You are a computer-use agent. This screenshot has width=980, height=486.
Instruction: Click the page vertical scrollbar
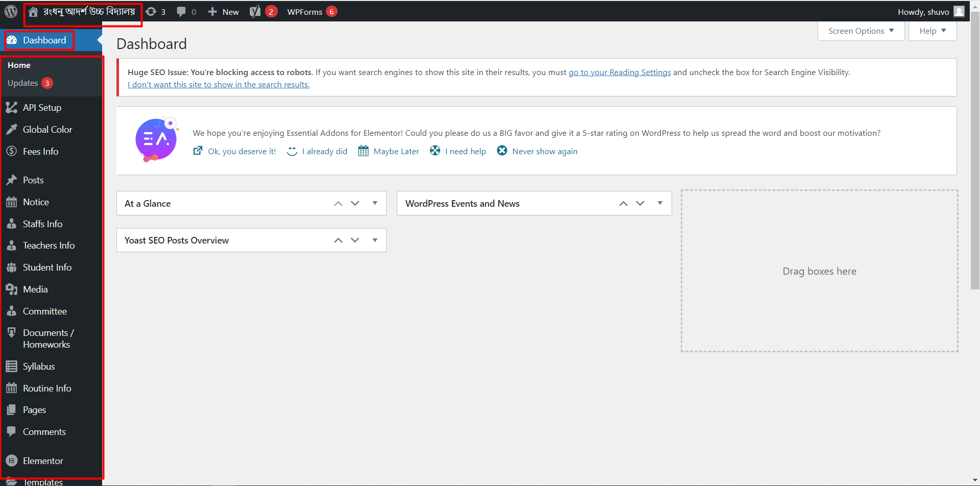pos(975,151)
